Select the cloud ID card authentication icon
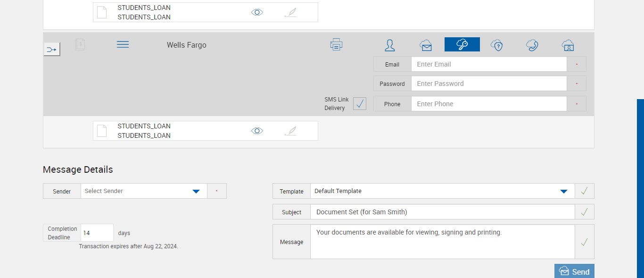Image resolution: width=644 pixels, height=278 pixels. point(568,45)
